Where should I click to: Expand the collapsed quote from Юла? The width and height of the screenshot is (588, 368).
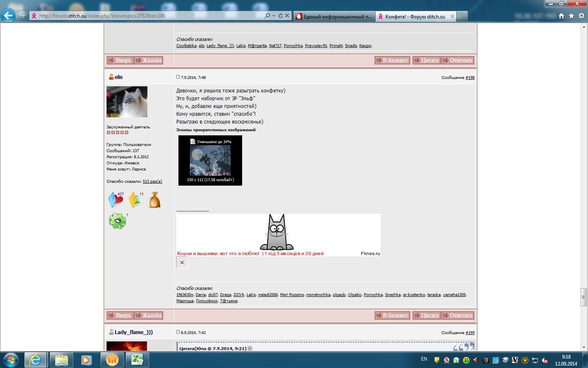250,348
